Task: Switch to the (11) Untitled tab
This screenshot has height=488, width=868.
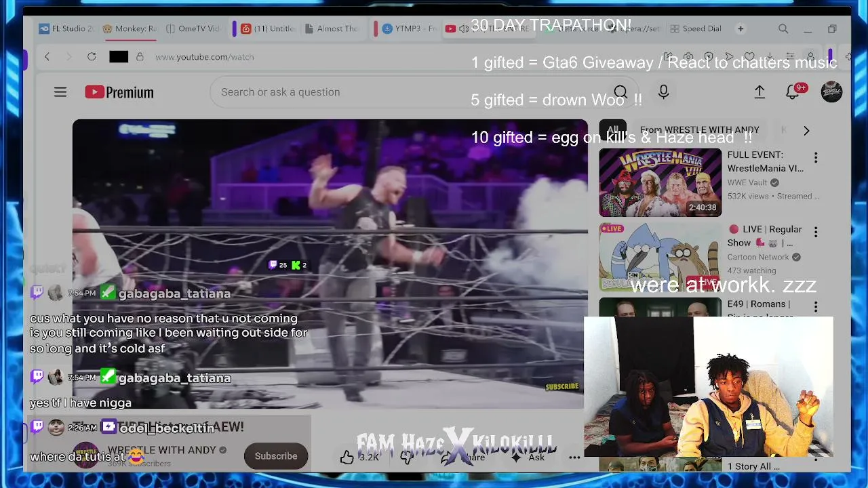Action: (x=269, y=29)
